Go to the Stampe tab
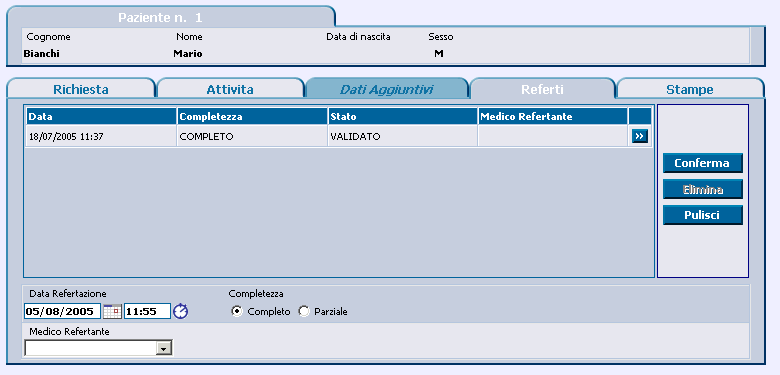780x375 pixels. tap(689, 90)
